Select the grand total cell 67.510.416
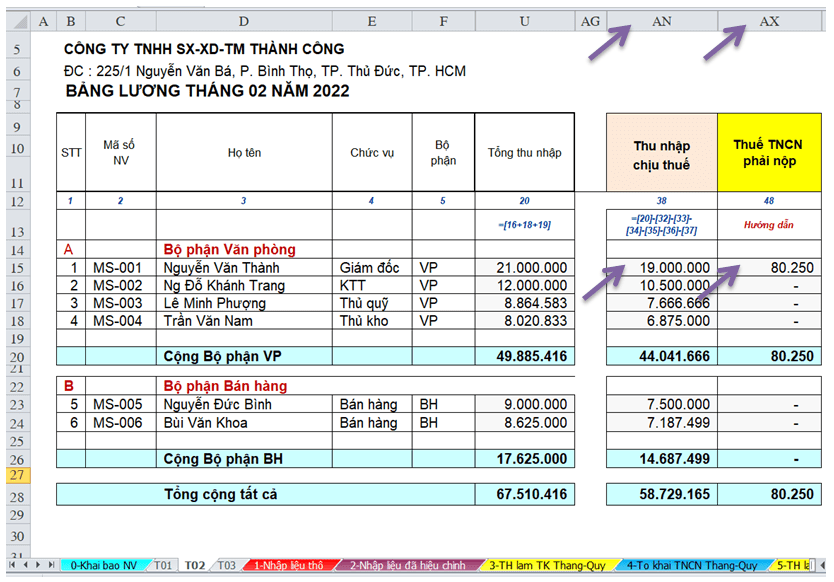 pyautogui.click(x=524, y=494)
